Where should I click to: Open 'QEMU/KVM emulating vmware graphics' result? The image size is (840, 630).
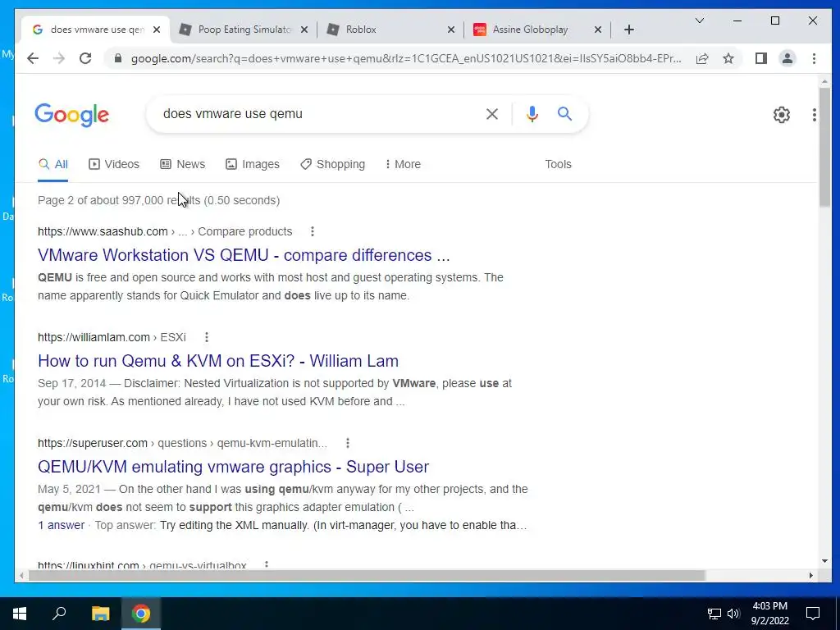tap(233, 467)
